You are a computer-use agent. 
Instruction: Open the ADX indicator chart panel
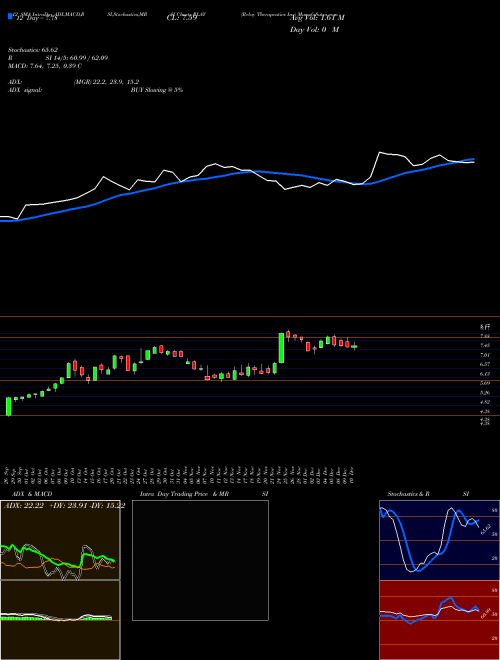click(x=60, y=540)
